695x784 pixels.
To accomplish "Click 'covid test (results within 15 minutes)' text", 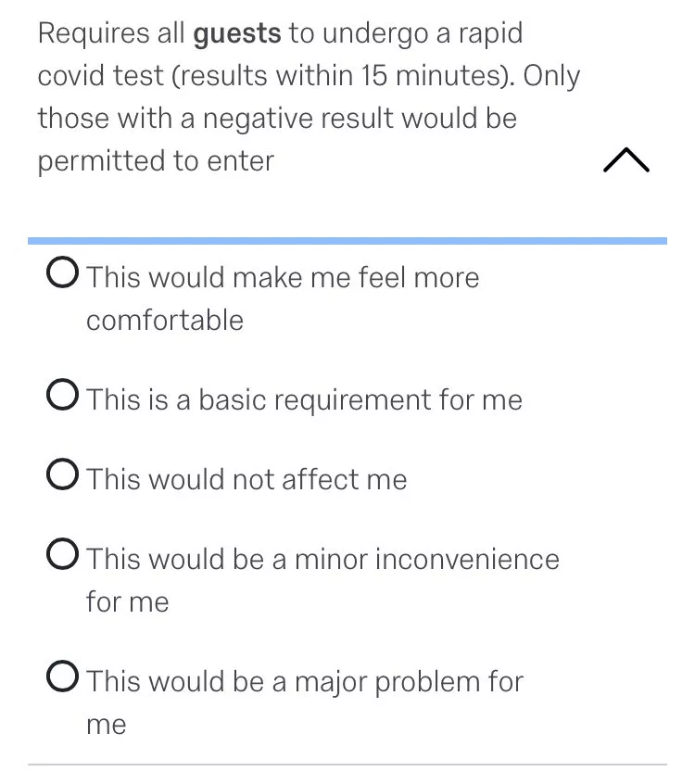I will [x=276, y=76].
